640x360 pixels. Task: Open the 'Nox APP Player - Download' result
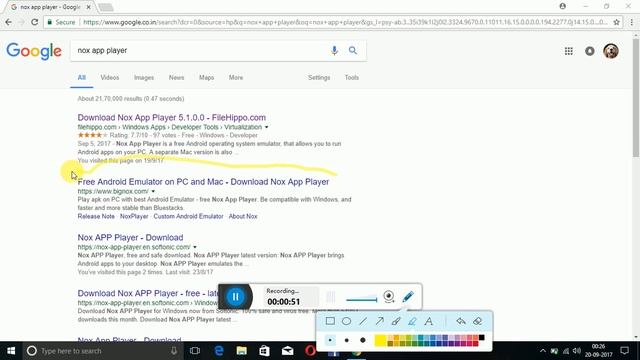click(130, 238)
